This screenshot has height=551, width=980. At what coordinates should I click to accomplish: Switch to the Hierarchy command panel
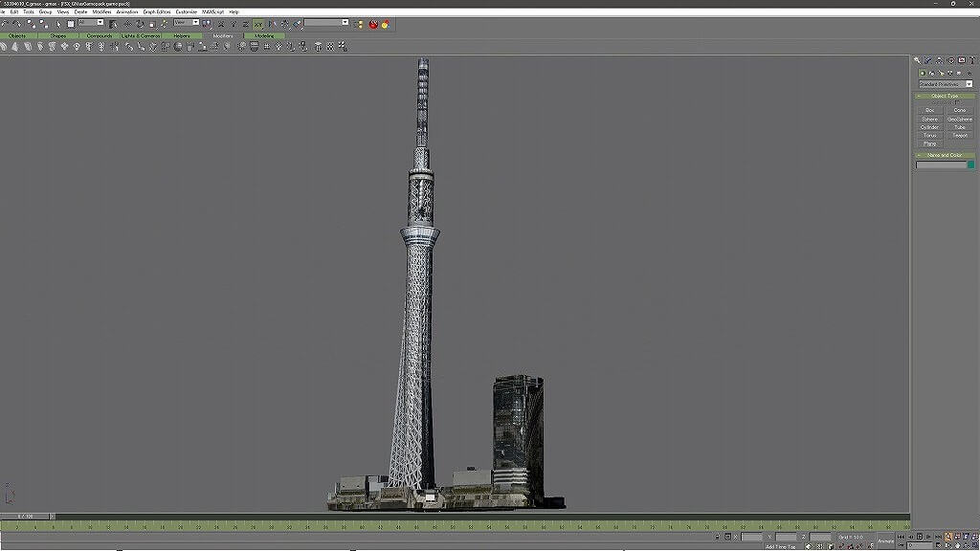940,60
